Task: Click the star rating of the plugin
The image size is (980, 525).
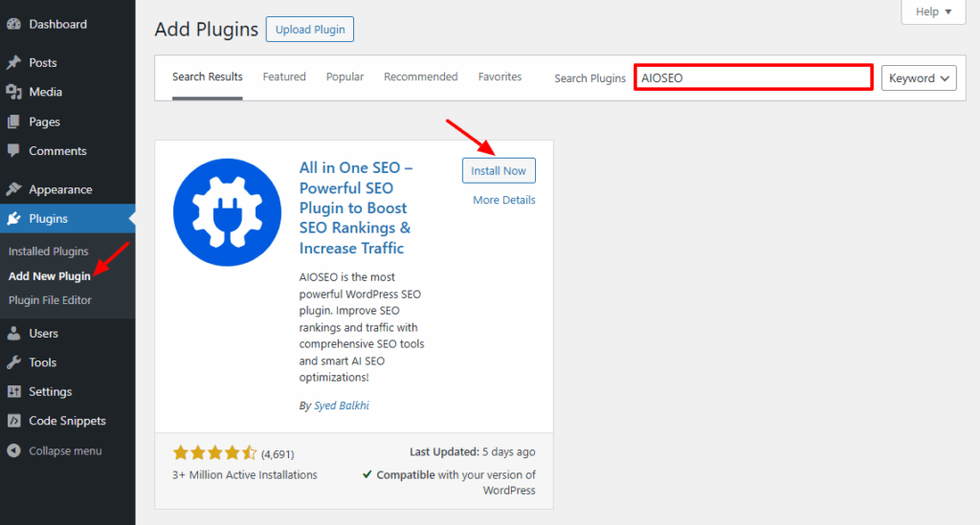Action: (215, 452)
